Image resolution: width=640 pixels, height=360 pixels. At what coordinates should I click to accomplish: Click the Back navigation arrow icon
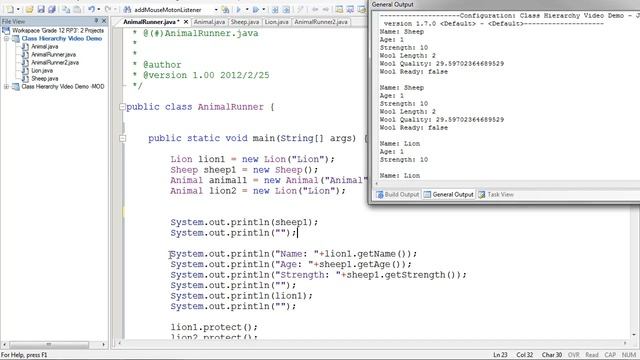(315, 9)
